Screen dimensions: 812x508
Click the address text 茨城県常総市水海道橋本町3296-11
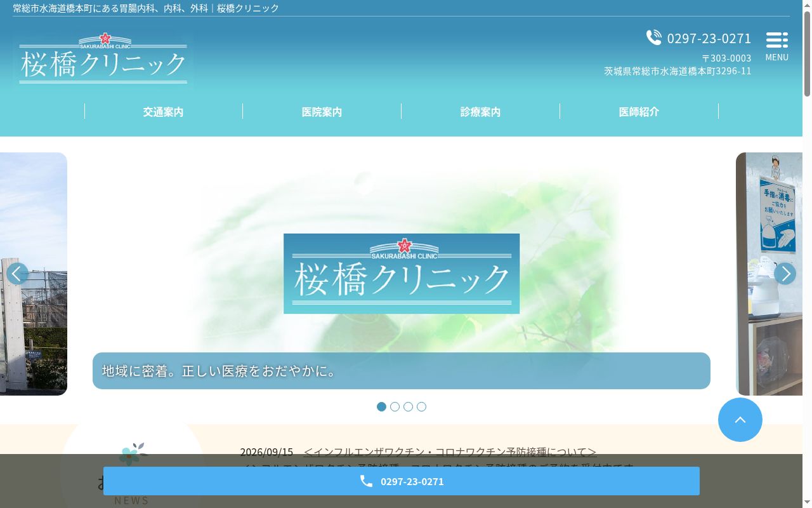click(x=678, y=71)
